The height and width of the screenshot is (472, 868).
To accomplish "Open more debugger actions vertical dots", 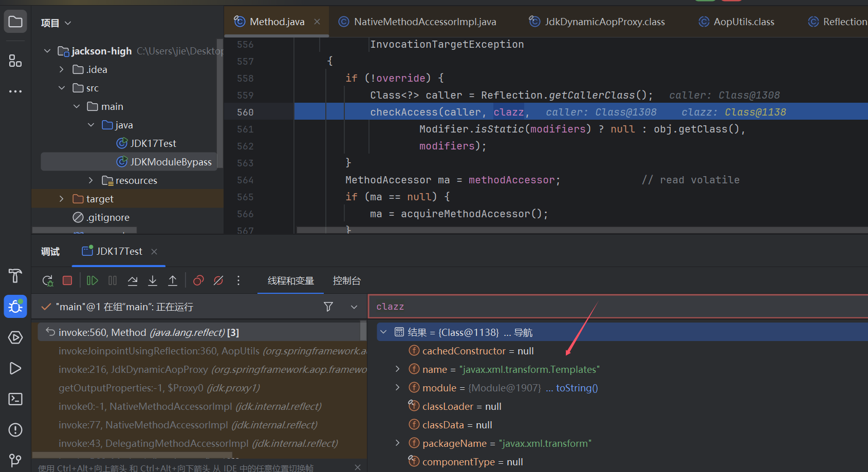I will pyautogui.click(x=238, y=280).
